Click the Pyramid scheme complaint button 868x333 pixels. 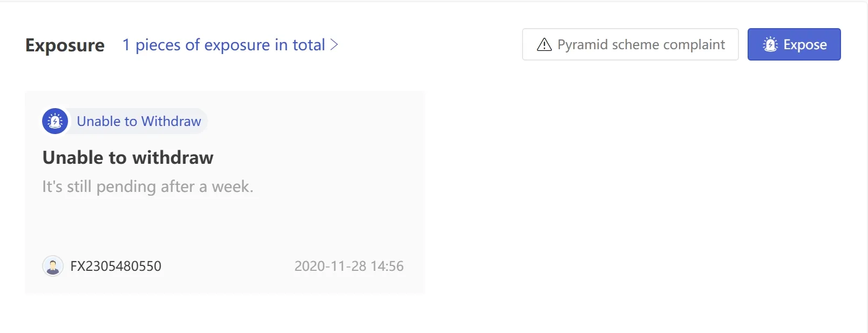tap(630, 44)
